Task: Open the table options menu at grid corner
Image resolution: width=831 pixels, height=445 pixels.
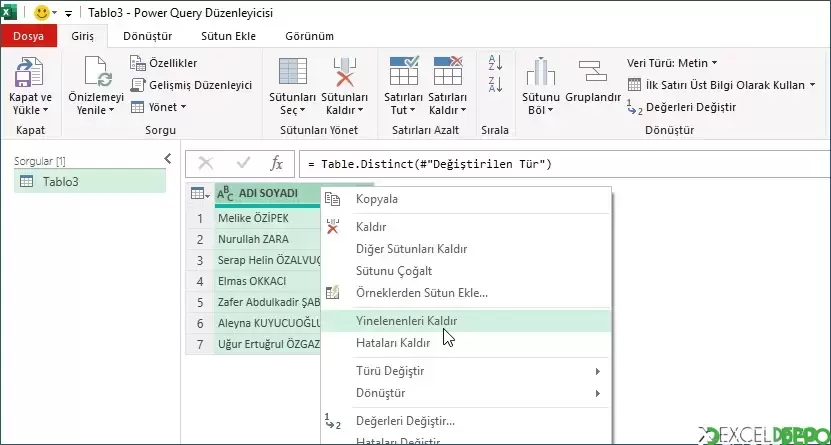Action: (x=200, y=193)
